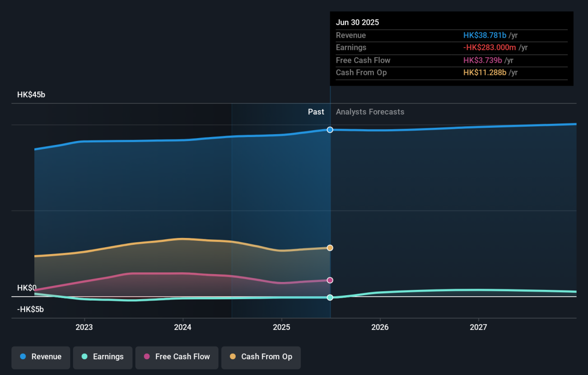This screenshot has height=375, width=588.
Task: Click the pink Free Cash Flow data point marker
Action: (330, 280)
